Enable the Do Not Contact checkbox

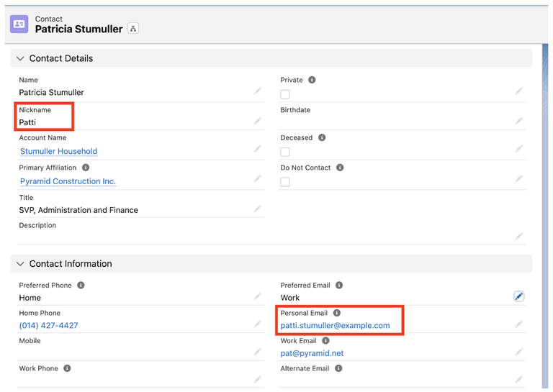[285, 182]
